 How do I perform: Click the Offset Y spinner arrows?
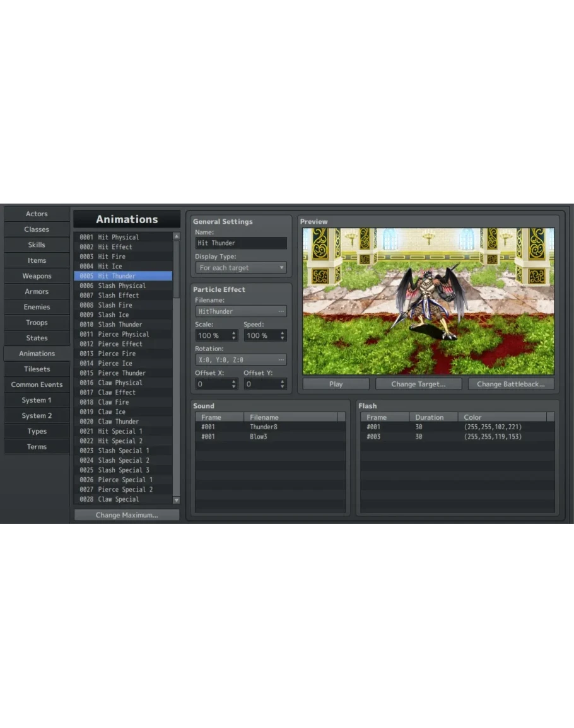point(282,384)
